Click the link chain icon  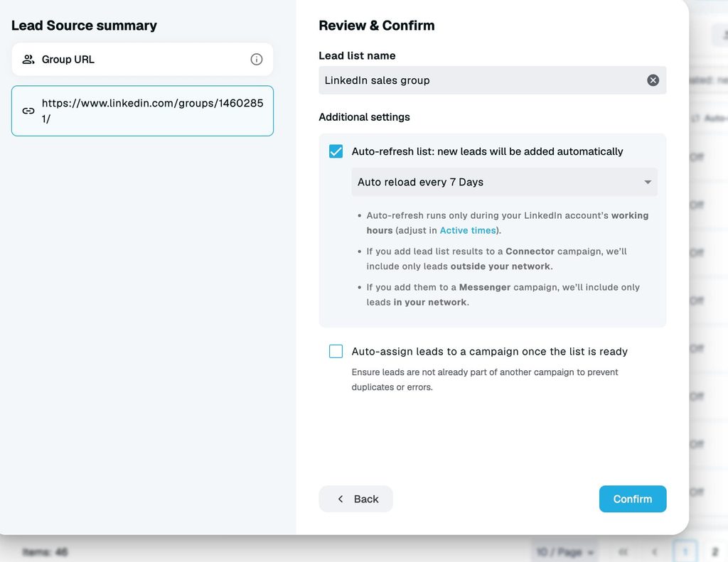28,111
